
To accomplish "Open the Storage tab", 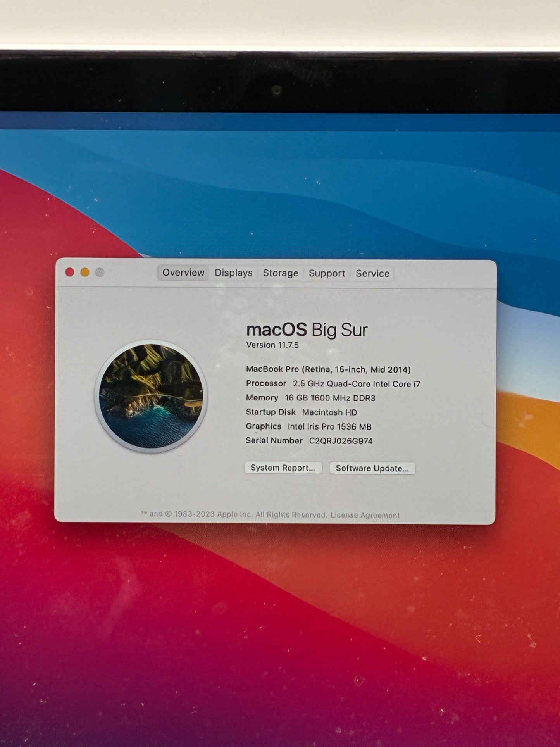I will point(281,273).
